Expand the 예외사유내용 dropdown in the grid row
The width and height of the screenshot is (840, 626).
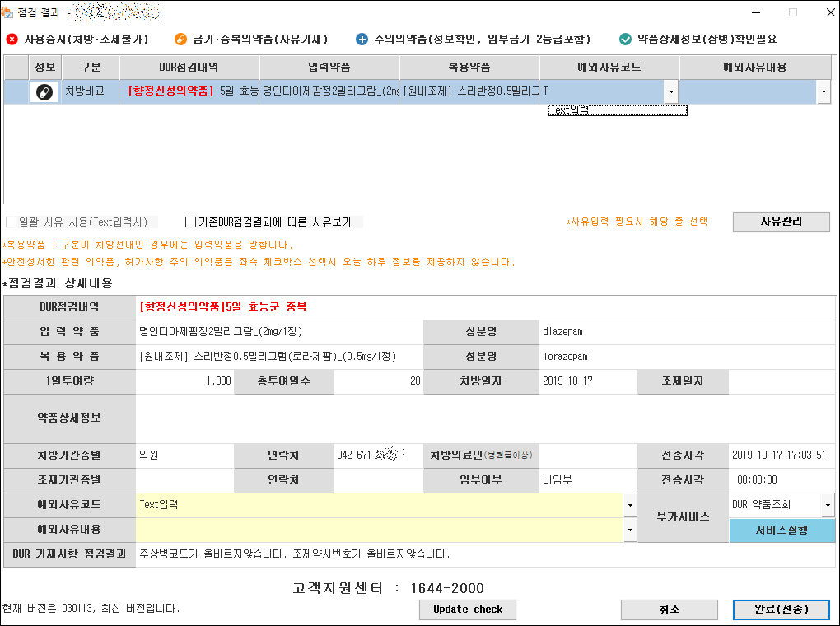824,92
